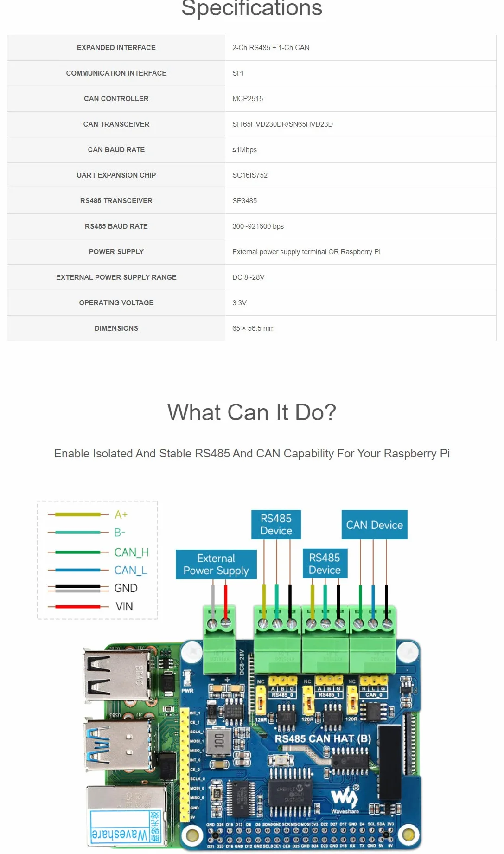The height and width of the screenshot is (854, 504).
Task: Click the CAN TRANSCEIVER label
Action: (116, 124)
